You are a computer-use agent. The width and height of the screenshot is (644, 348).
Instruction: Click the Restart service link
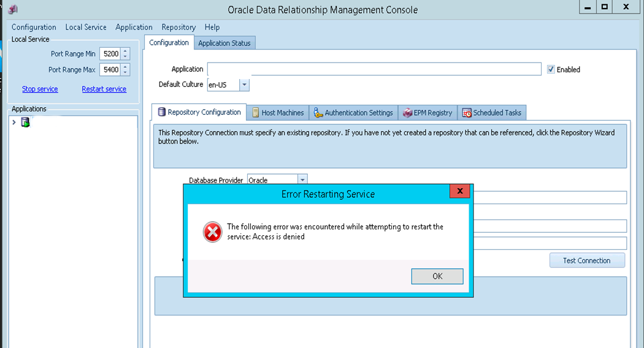pos(104,89)
